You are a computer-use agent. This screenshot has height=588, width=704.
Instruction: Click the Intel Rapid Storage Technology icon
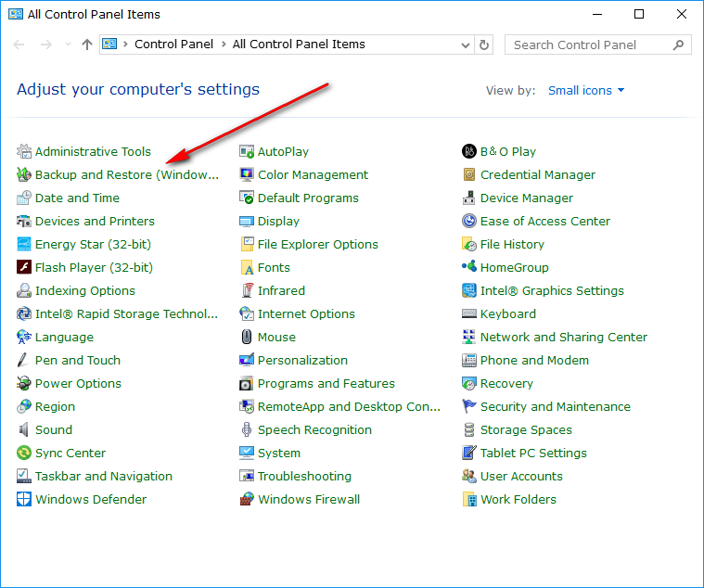coord(24,313)
